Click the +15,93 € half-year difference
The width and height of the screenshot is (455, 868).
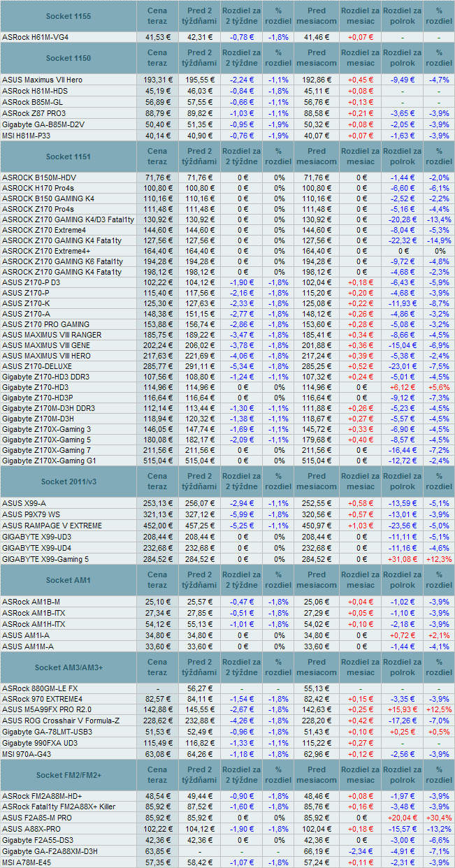click(x=403, y=709)
